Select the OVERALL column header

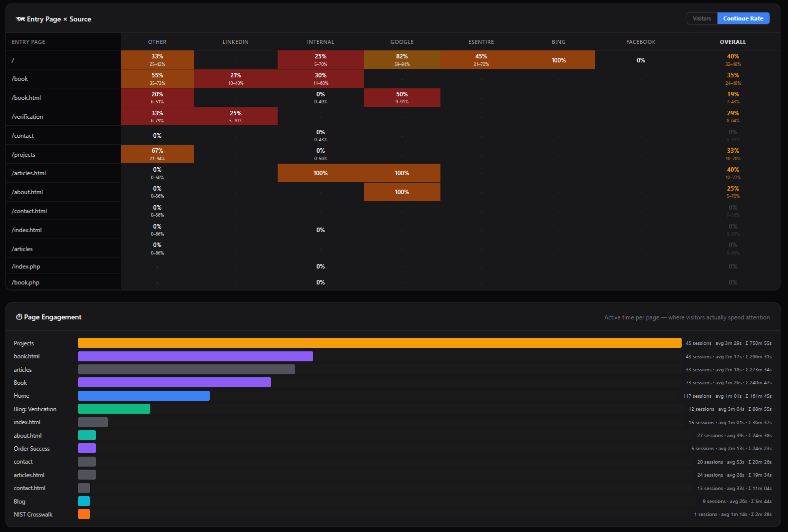pyautogui.click(x=733, y=42)
